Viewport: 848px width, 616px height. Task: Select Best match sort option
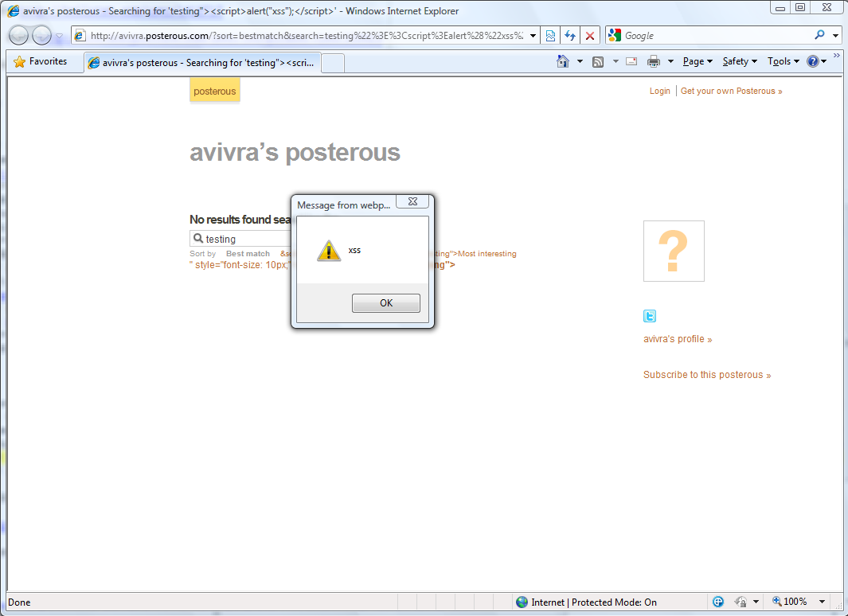tap(248, 253)
